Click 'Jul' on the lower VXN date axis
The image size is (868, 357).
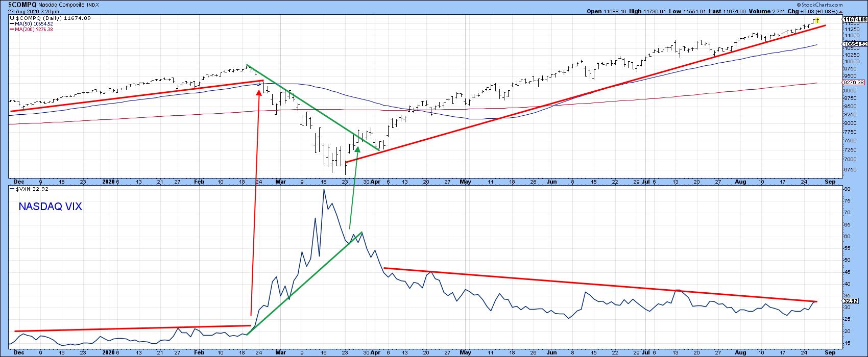[x=645, y=352]
